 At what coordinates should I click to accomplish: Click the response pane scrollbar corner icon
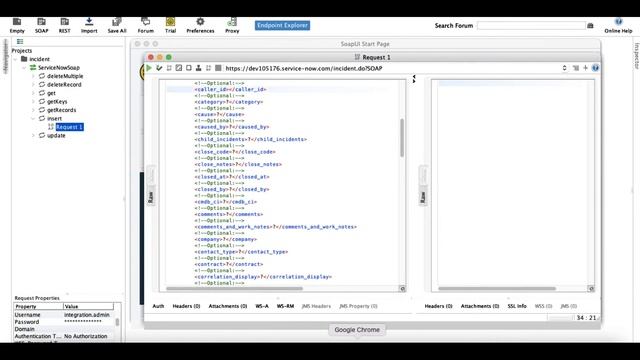[591, 289]
